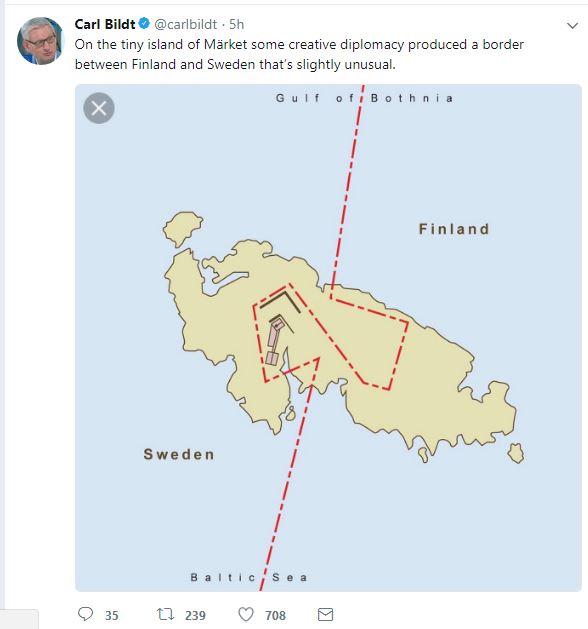This screenshot has height=629, width=588.
Task: Open tweet via the 5h timestamp
Action: pyautogui.click(x=237, y=24)
